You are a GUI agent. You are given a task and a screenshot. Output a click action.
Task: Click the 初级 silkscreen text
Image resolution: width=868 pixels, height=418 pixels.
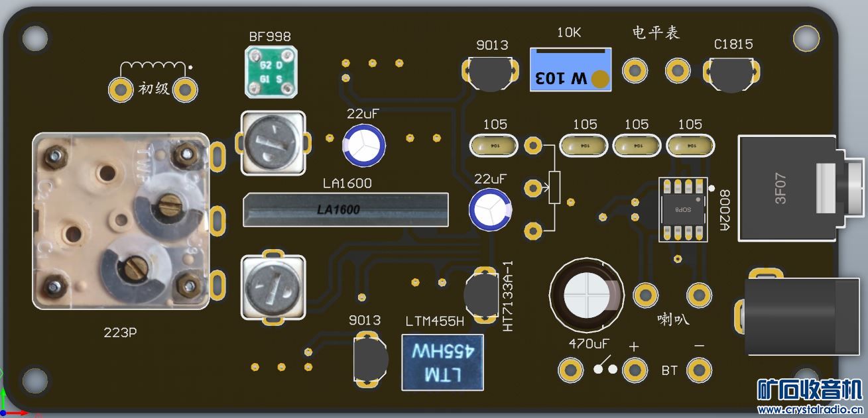(x=154, y=89)
